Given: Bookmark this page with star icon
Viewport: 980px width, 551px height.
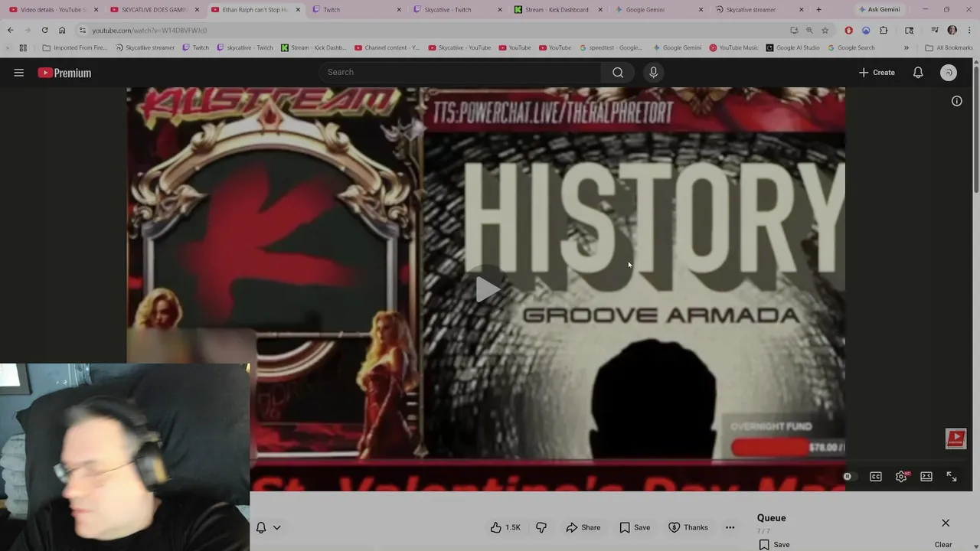Looking at the screenshot, I should click(x=825, y=31).
